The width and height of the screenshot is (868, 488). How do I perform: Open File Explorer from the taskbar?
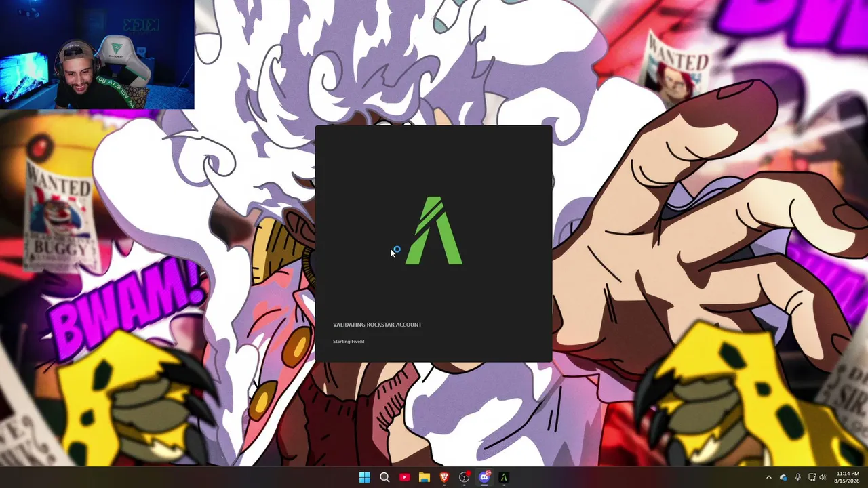[424, 477]
